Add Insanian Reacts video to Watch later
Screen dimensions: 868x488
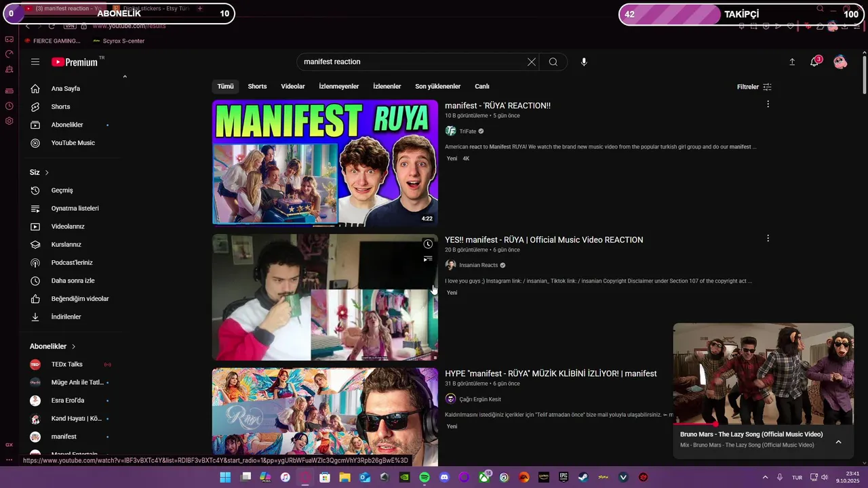[428, 244]
